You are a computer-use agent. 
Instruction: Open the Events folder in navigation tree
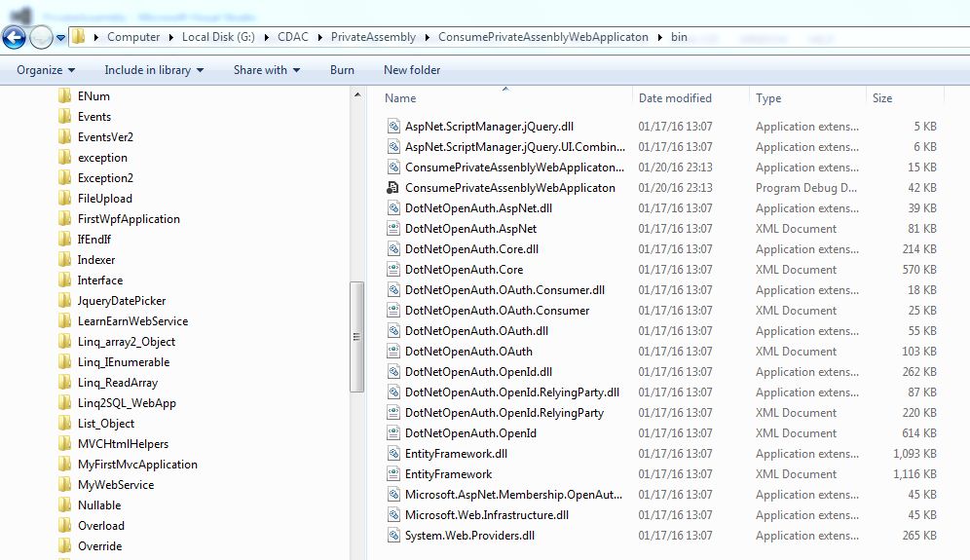pos(85,116)
